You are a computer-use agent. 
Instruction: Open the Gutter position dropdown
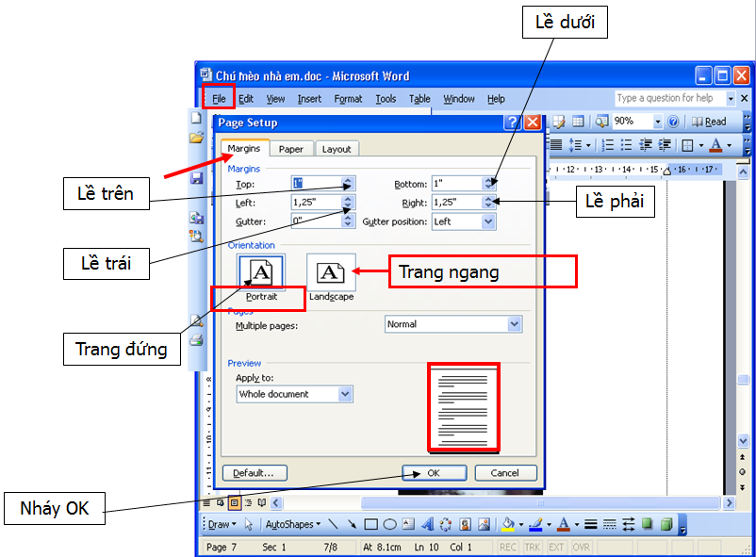point(489,221)
